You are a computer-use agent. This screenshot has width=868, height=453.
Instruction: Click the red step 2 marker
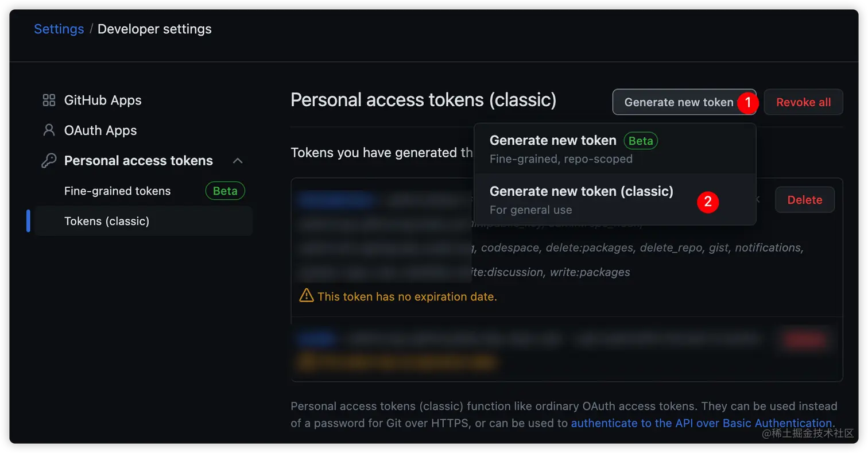pyautogui.click(x=708, y=201)
